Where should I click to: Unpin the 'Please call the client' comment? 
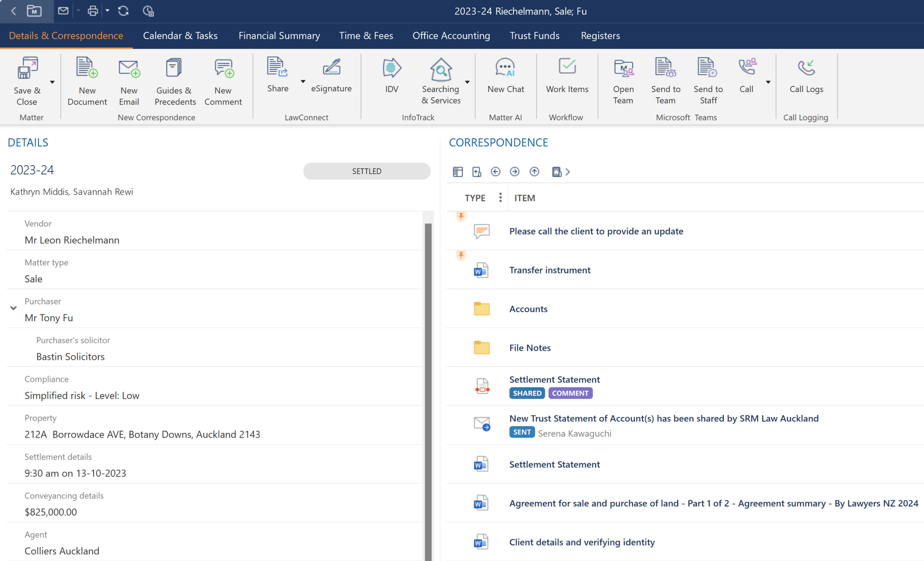click(x=461, y=216)
